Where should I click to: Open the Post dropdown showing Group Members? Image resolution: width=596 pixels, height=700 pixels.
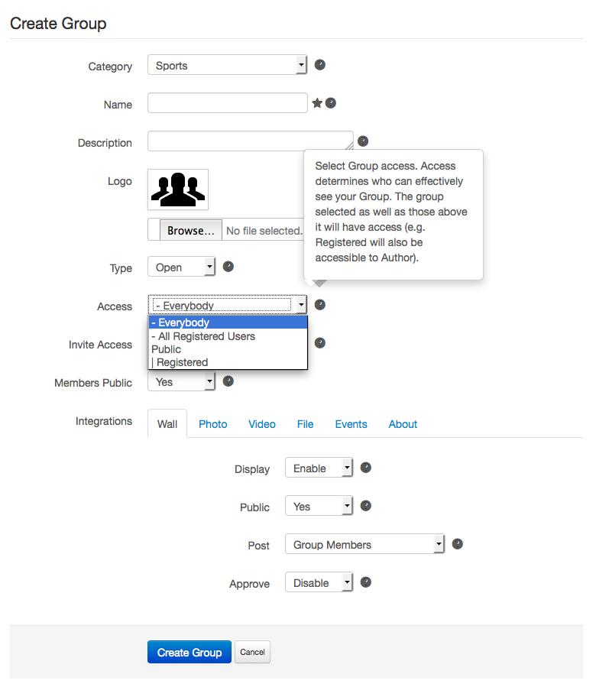pyautogui.click(x=364, y=544)
